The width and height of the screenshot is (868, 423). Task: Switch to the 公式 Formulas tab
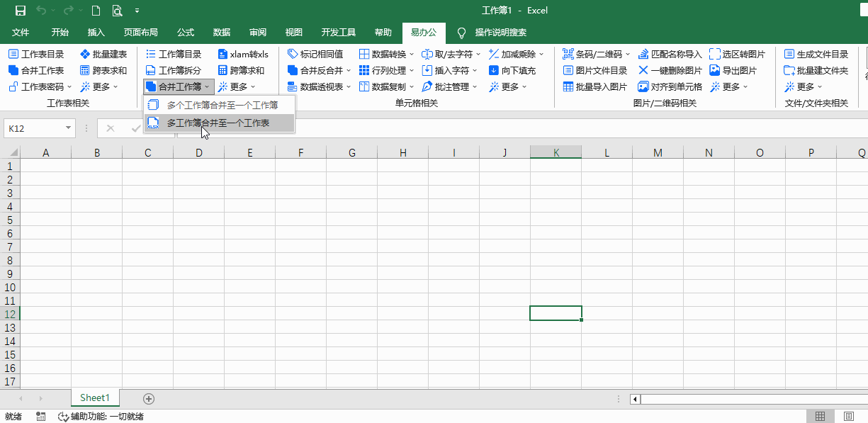tap(186, 33)
